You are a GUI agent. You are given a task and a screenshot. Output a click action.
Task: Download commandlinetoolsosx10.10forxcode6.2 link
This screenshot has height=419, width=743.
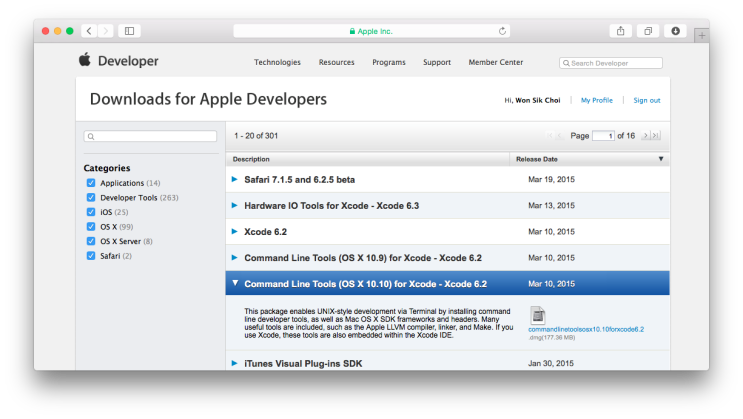point(586,329)
